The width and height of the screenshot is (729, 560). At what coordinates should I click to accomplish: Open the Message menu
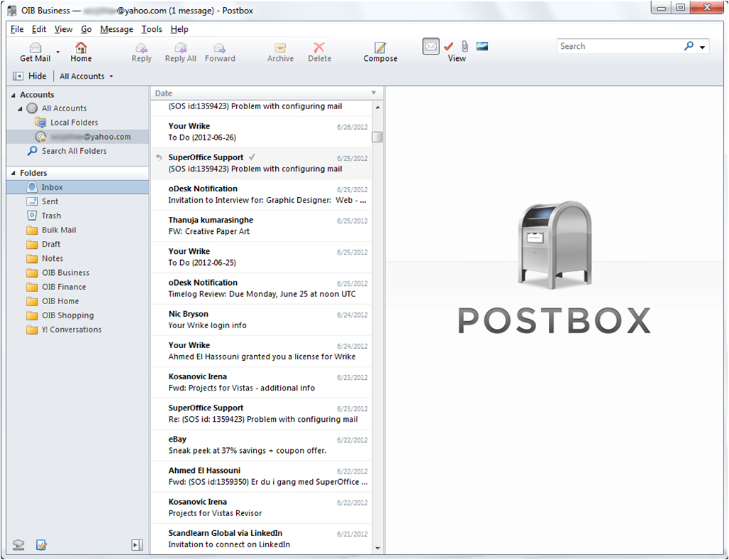pos(116,29)
